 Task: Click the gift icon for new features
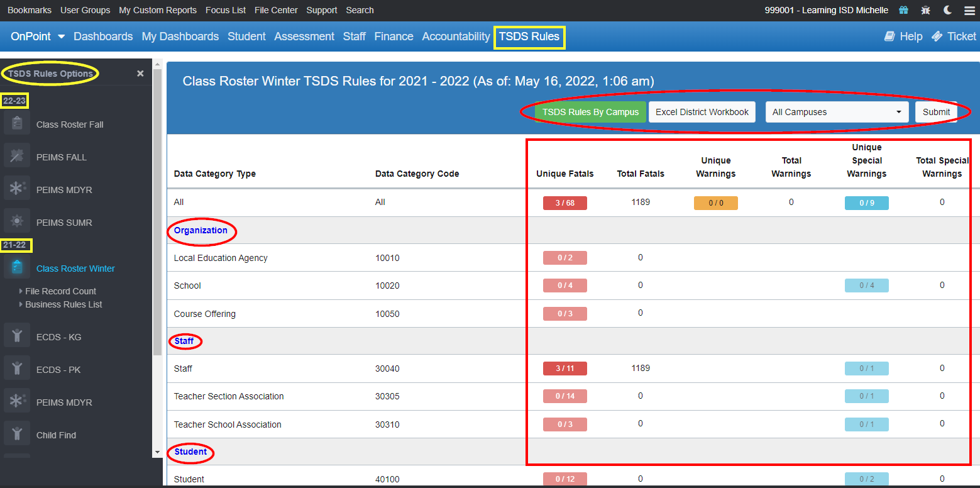coord(903,10)
